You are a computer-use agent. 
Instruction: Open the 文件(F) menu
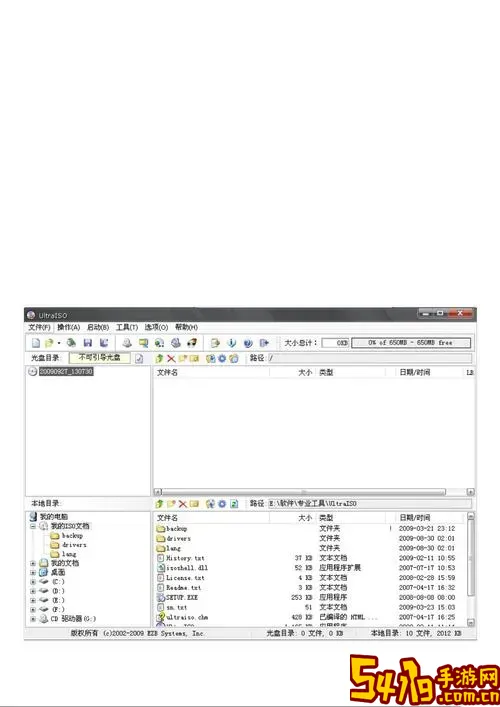pos(39,327)
